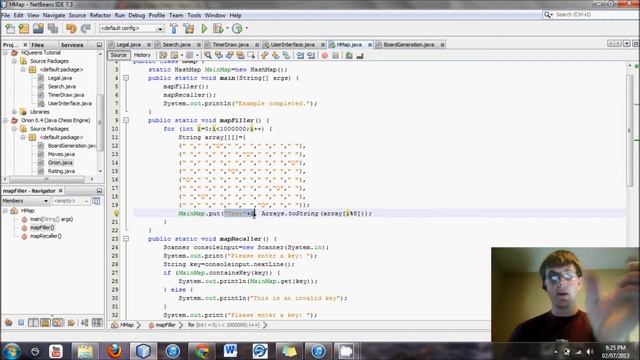Click the Source view button

118,55
